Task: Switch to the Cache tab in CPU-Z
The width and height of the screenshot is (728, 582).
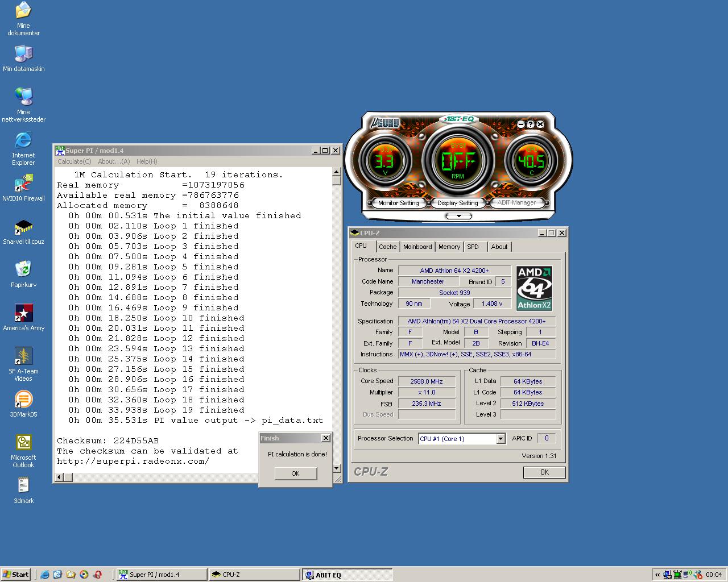Action: (387, 247)
